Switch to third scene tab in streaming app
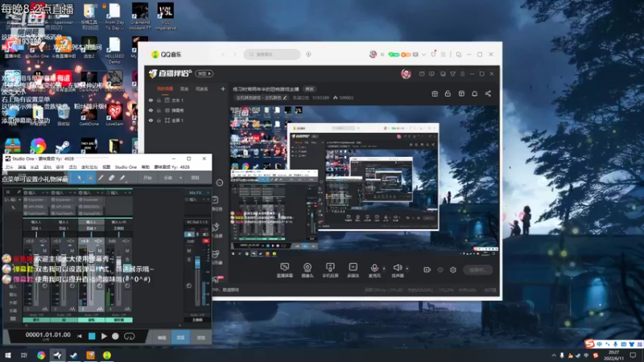The width and height of the screenshot is (644, 362). (x=201, y=88)
